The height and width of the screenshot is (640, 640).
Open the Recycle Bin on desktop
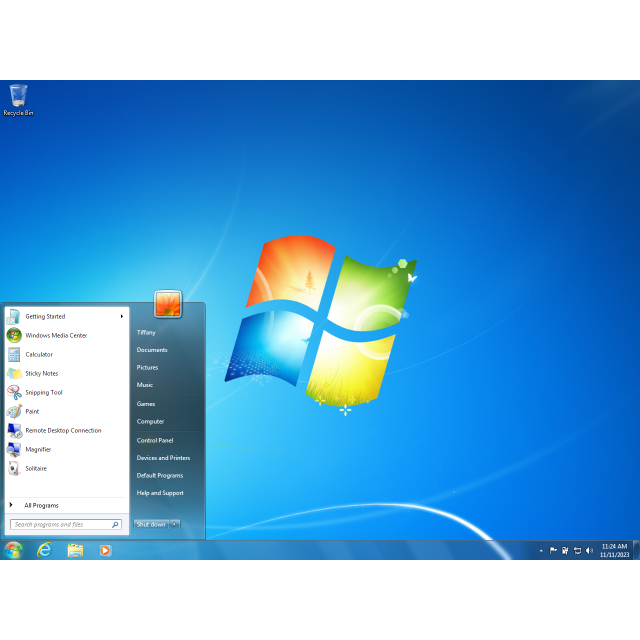18,99
